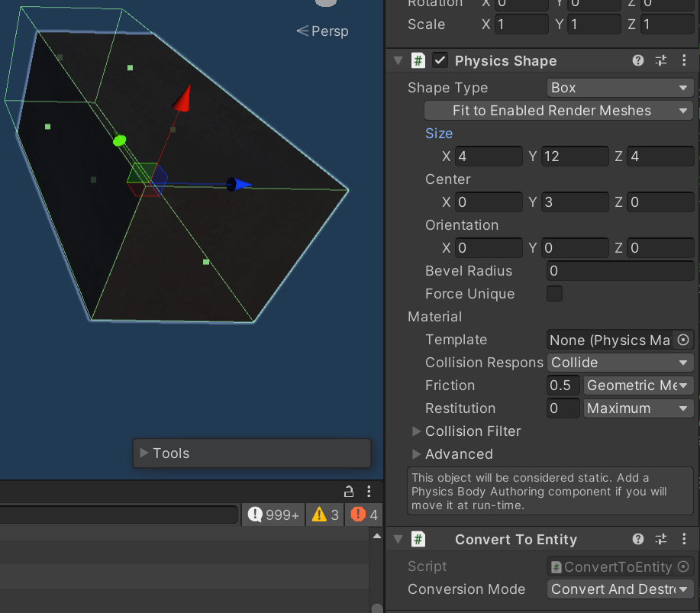Open console panel kebab menu

pos(369,492)
